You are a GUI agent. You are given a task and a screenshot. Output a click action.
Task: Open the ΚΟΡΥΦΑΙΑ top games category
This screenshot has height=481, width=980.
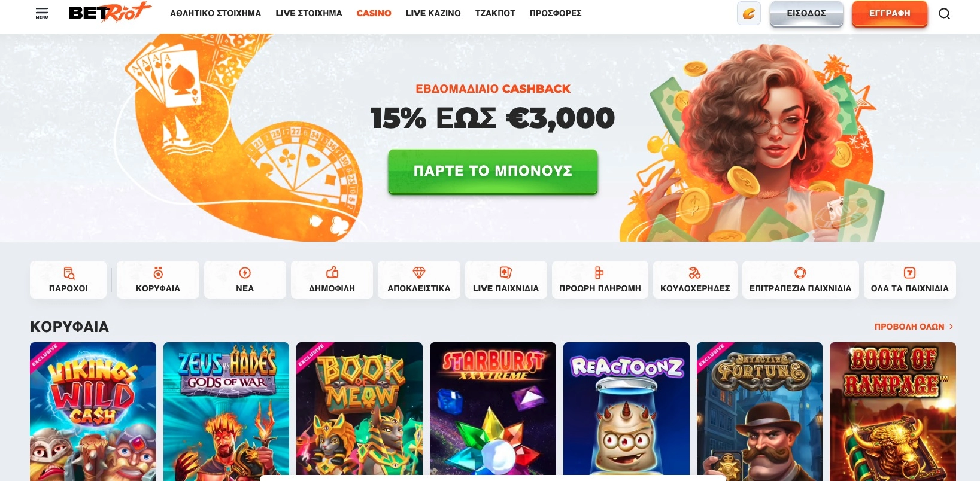[x=158, y=279]
